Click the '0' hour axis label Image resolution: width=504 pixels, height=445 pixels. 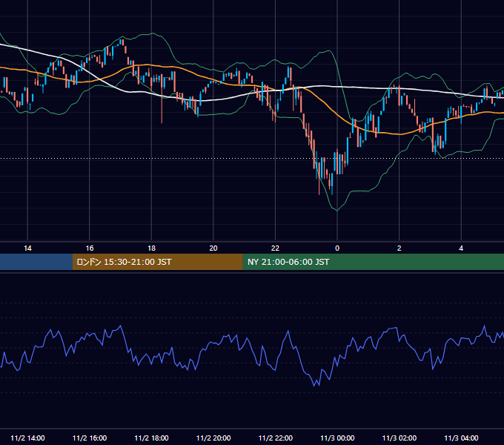pyautogui.click(x=337, y=248)
